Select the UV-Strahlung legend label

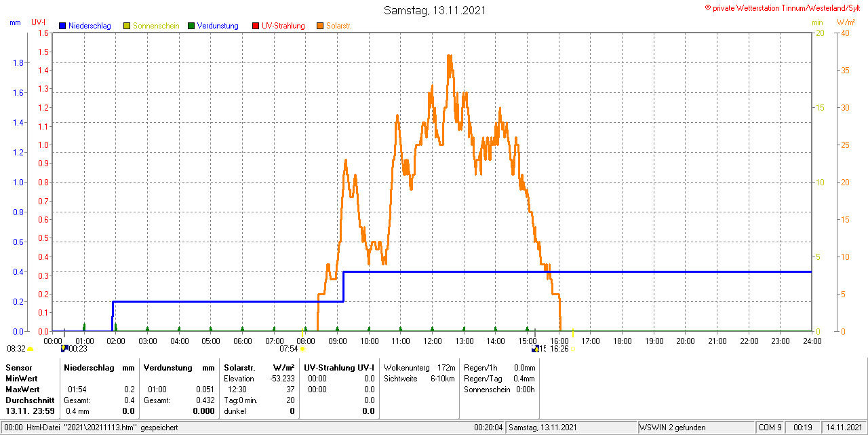(283, 26)
